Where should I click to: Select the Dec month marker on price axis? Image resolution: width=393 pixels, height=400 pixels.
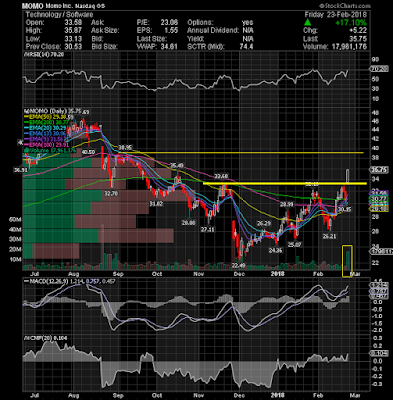239,274
